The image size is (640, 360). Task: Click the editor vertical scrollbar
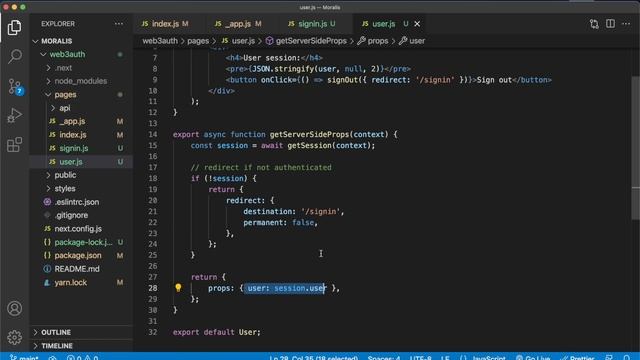pos(636,148)
